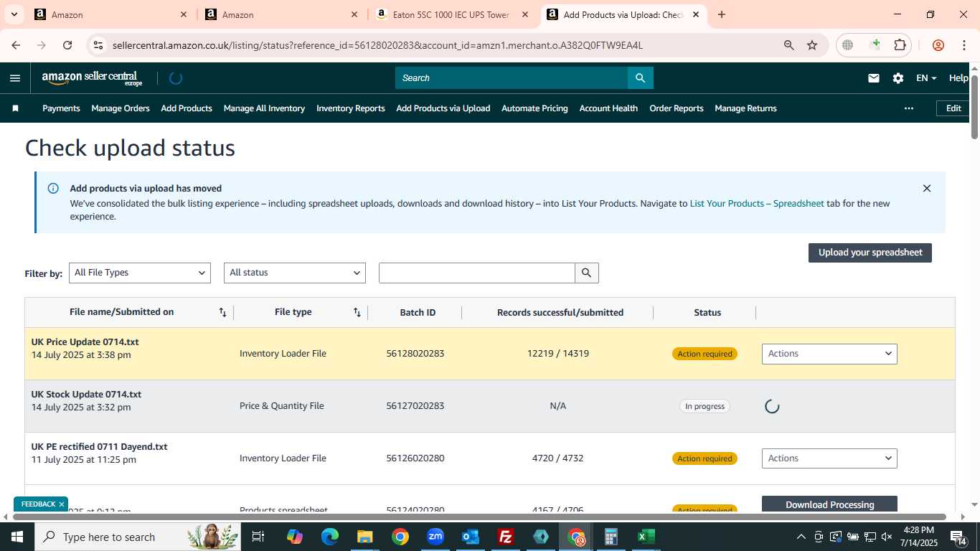The width and height of the screenshot is (980, 551).
Task: Switch to Eaton 5SC 1000 IEC UPS tab
Action: [x=452, y=14]
